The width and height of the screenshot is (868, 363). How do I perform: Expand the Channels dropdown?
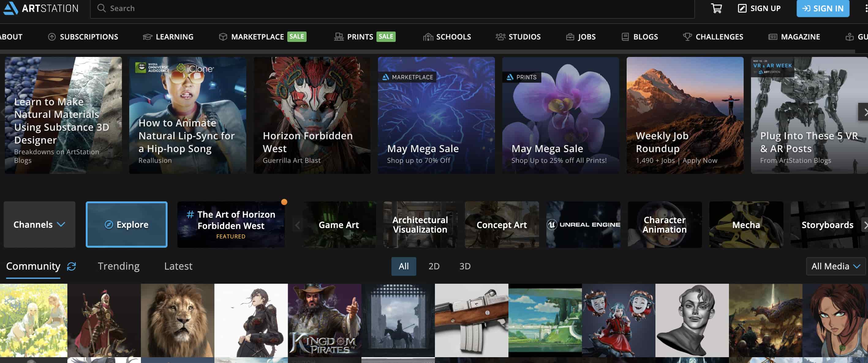pyautogui.click(x=39, y=224)
